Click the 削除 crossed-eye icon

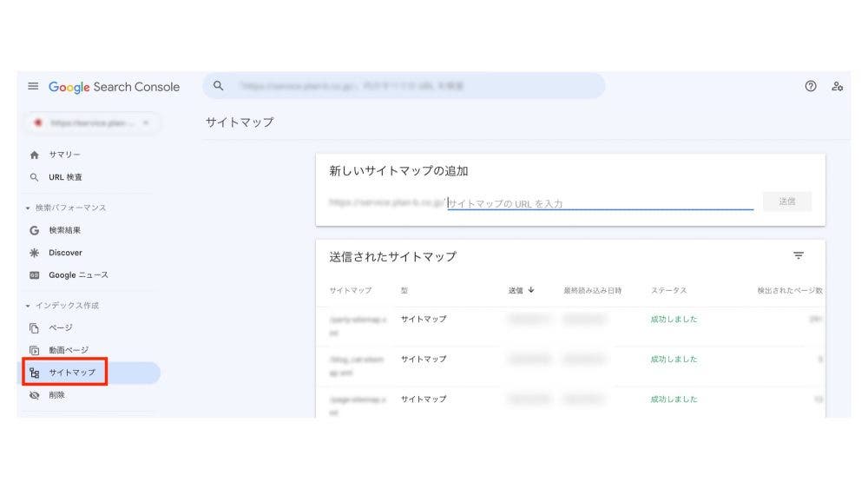click(x=34, y=395)
